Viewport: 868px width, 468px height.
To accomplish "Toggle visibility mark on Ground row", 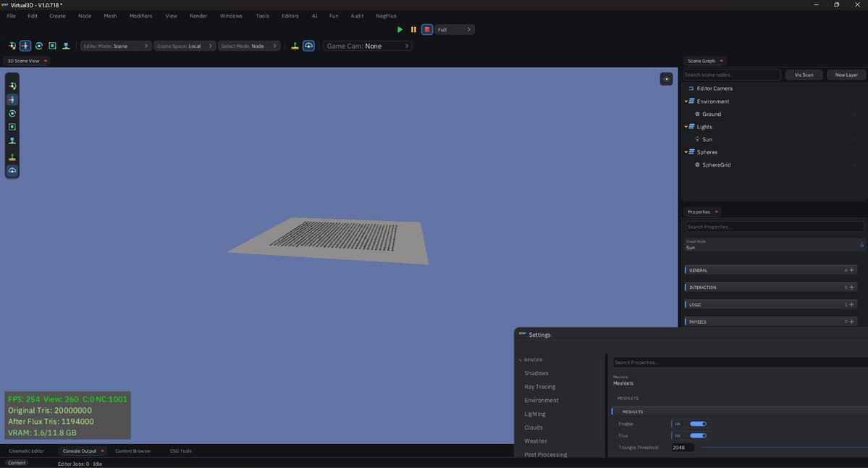I will click(854, 114).
